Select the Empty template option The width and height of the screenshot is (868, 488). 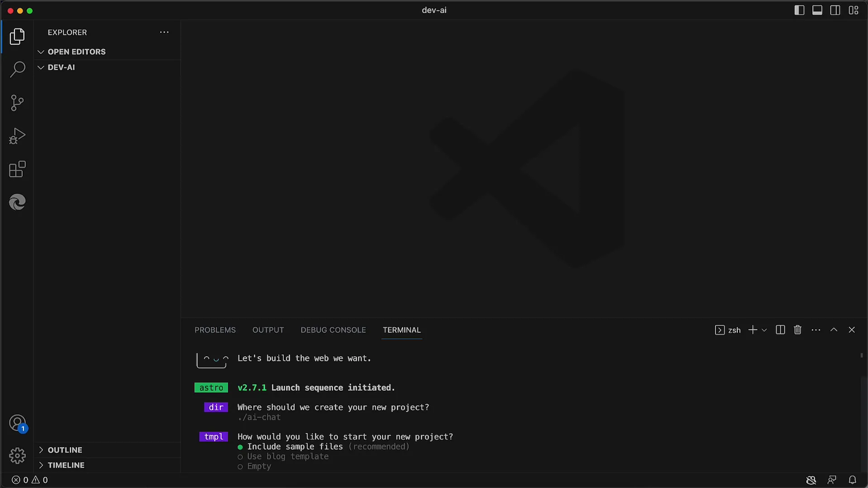[254, 466]
